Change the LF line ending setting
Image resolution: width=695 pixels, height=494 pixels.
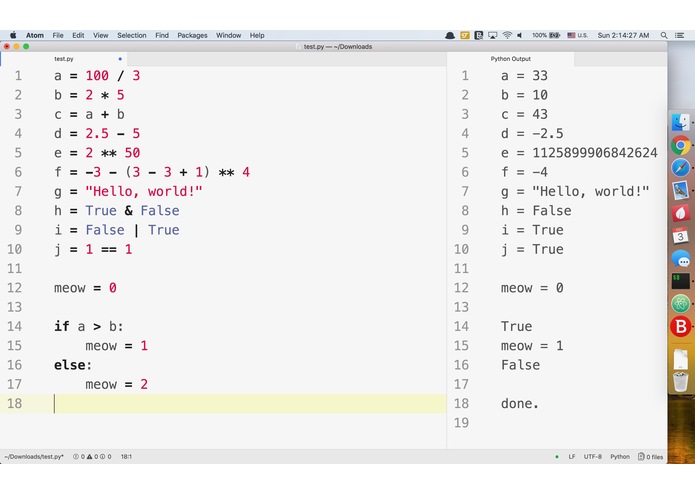[572, 456]
